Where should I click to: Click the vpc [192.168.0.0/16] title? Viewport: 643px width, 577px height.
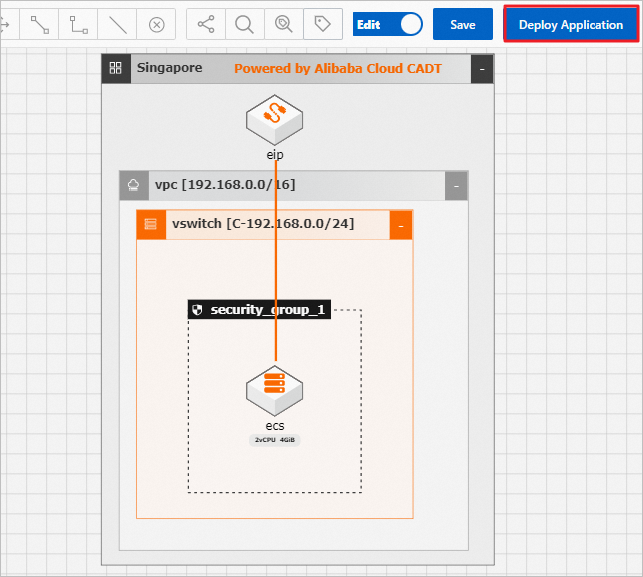[225, 185]
